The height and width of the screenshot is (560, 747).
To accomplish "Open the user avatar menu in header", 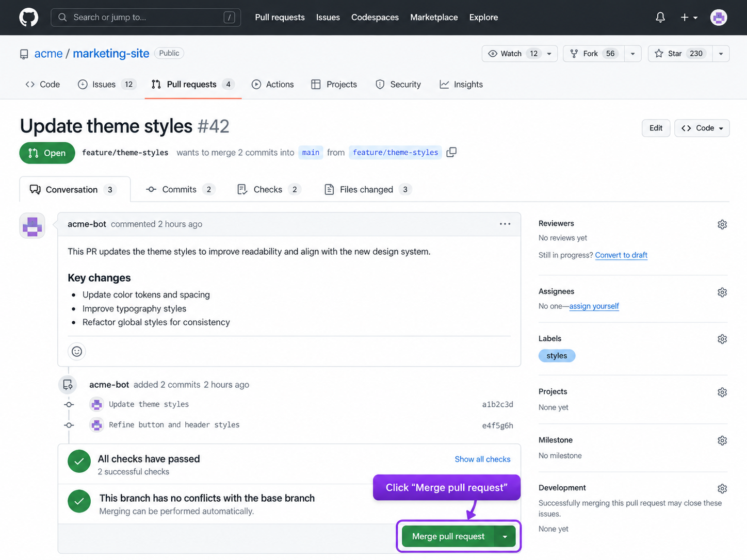I will click(719, 18).
